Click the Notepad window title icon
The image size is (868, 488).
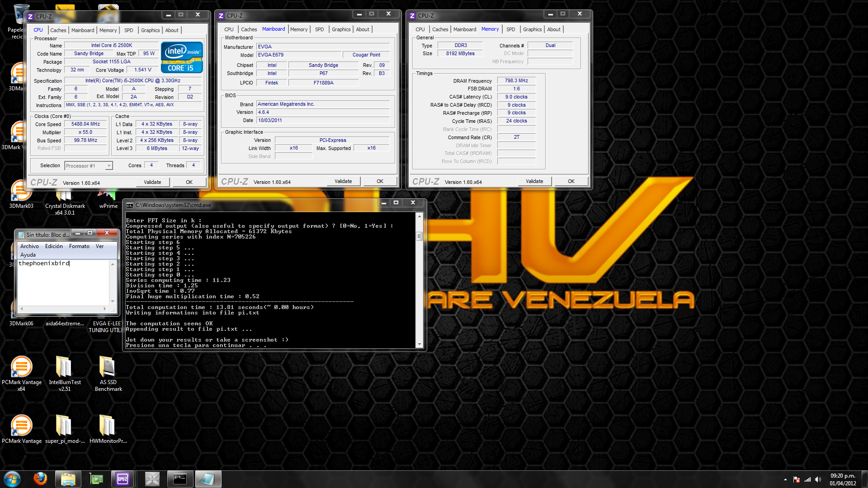click(x=21, y=235)
